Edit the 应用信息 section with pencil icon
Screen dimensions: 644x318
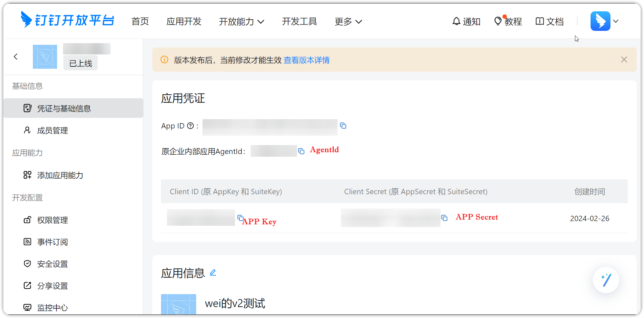click(x=213, y=273)
